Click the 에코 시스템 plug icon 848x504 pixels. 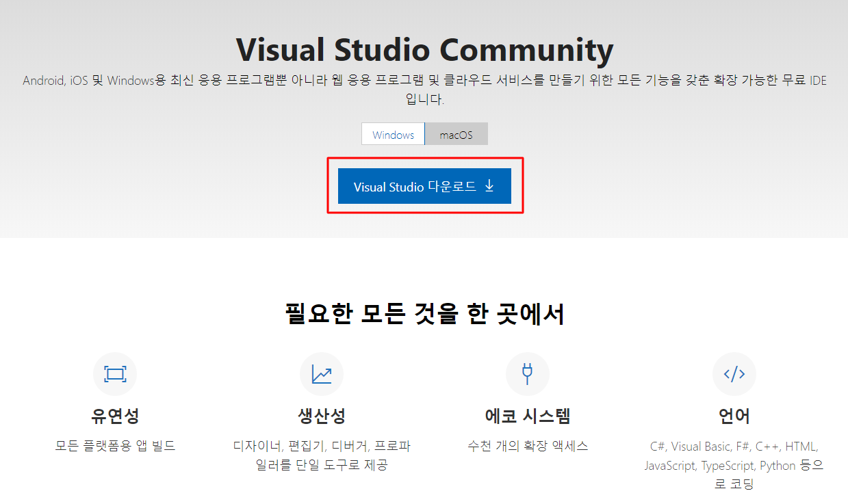click(x=528, y=374)
